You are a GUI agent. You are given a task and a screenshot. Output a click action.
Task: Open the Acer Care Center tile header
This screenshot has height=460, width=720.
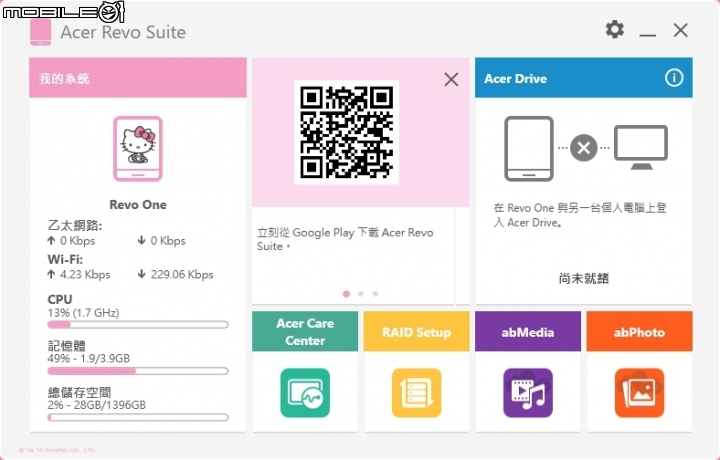pos(305,331)
